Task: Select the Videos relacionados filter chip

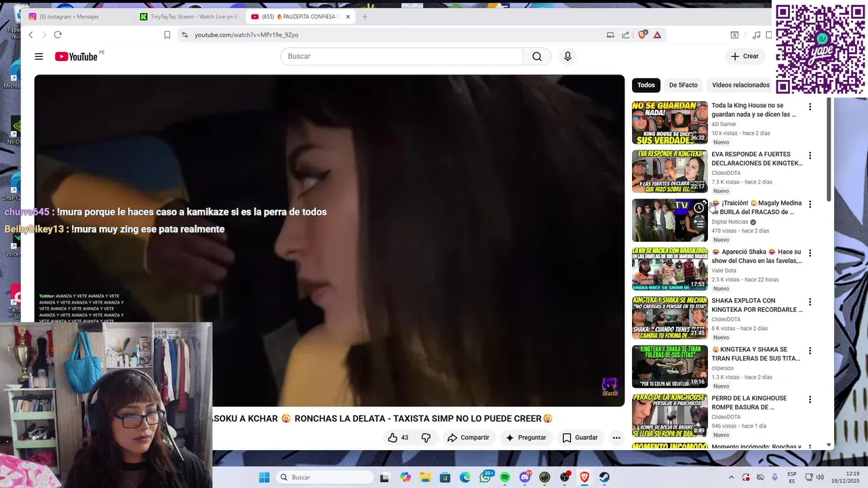Action: pos(741,85)
